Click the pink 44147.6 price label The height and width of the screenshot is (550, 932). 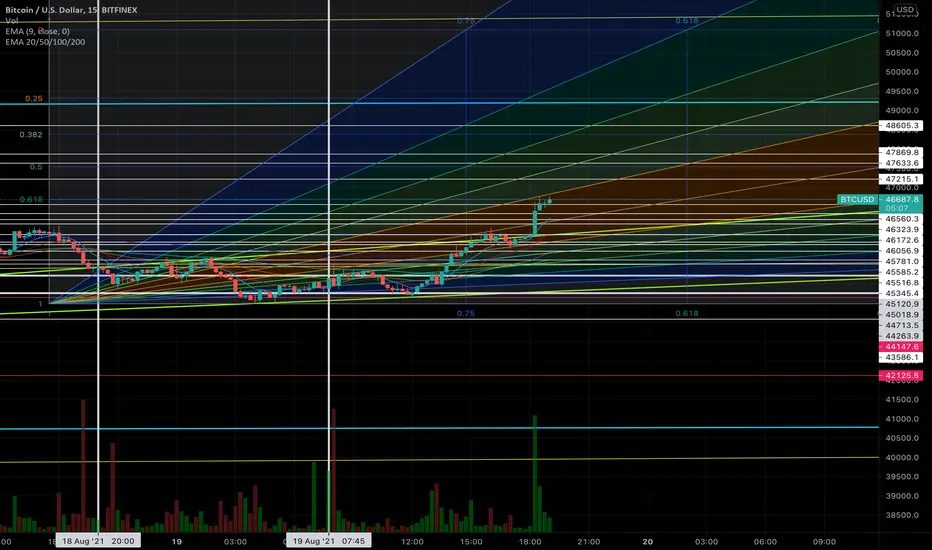[x=901, y=347]
